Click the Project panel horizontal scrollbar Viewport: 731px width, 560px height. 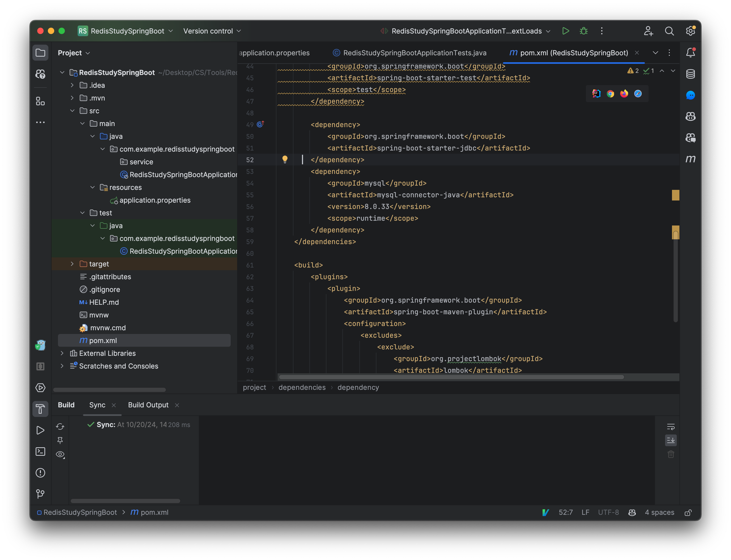[x=109, y=390]
